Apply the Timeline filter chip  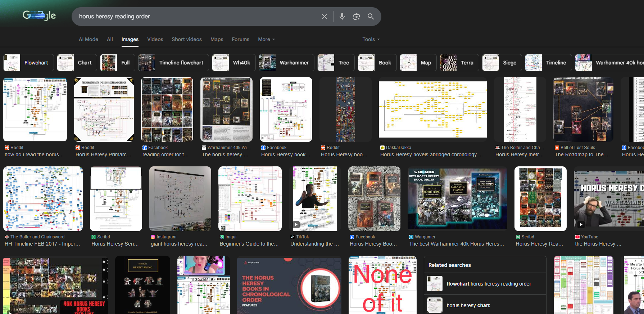[548, 63]
